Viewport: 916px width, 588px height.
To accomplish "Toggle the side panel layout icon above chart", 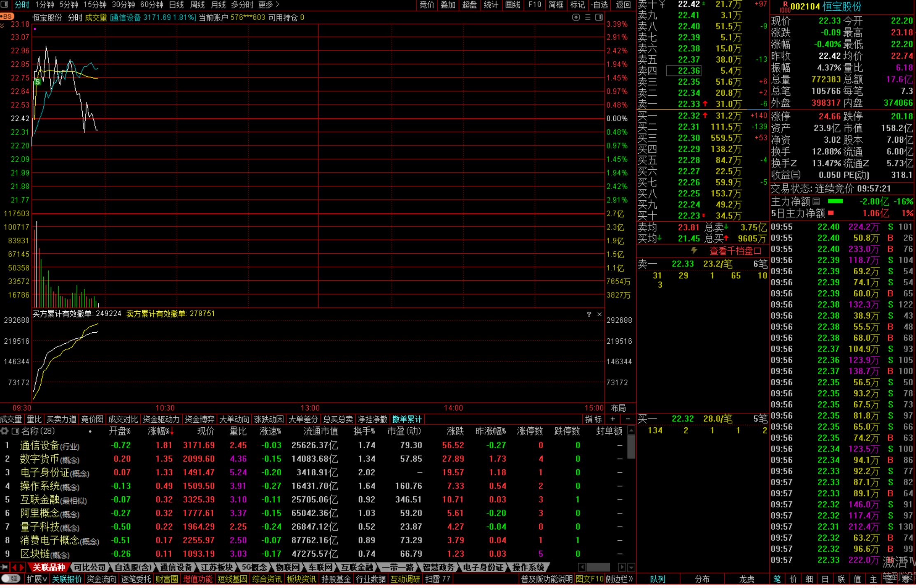I will [599, 17].
